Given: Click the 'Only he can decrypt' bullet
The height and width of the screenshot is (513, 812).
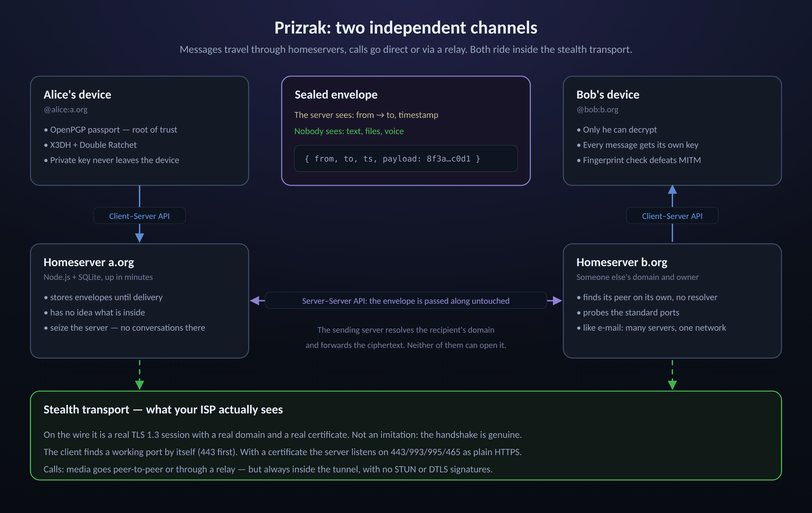Looking at the screenshot, I should pyautogui.click(x=617, y=130).
